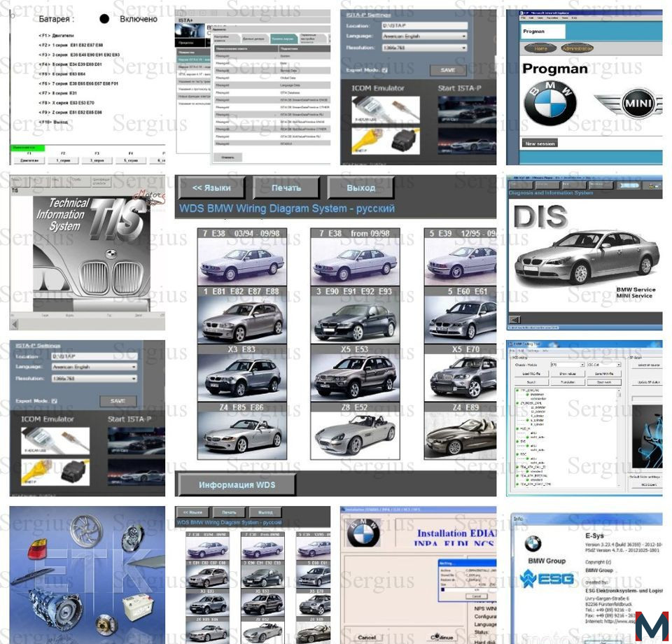Screen dimensions: 672x644
Task: Click the silver car image in the DIS window
Action: coord(587,257)
